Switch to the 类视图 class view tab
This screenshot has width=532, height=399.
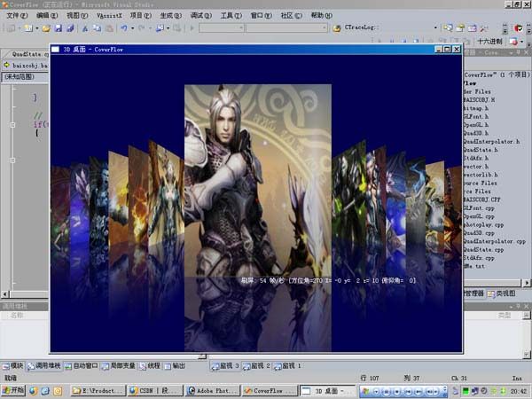click(x=502, y=293)
